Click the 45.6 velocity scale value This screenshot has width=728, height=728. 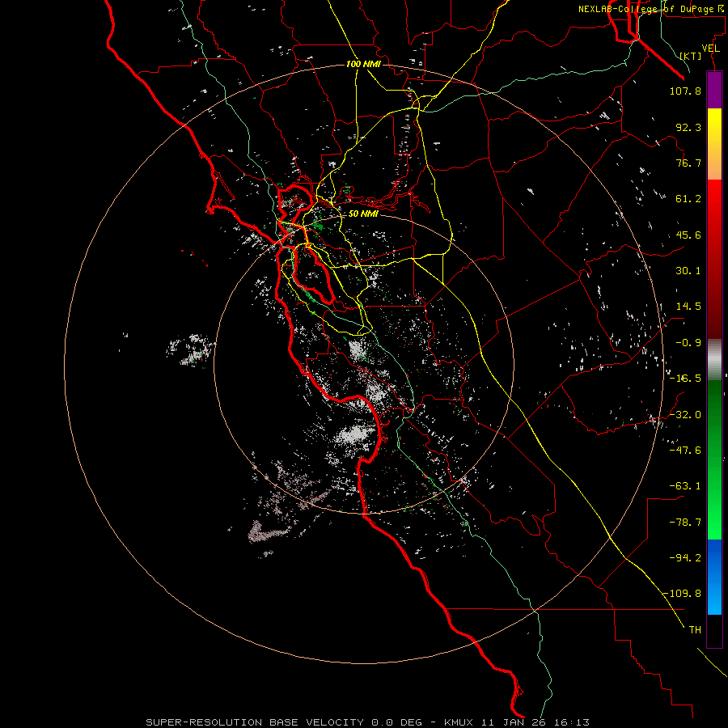point(688,235)
